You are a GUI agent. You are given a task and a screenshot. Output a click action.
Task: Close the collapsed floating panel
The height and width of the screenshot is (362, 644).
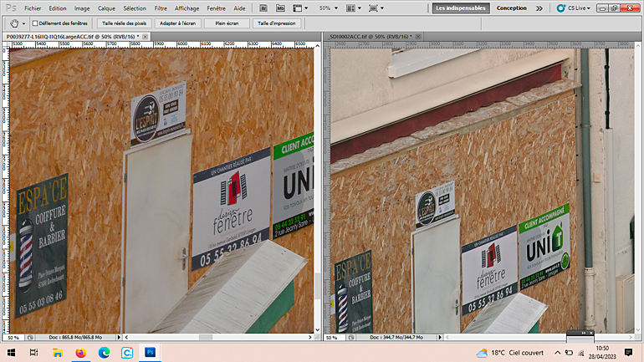591,333
